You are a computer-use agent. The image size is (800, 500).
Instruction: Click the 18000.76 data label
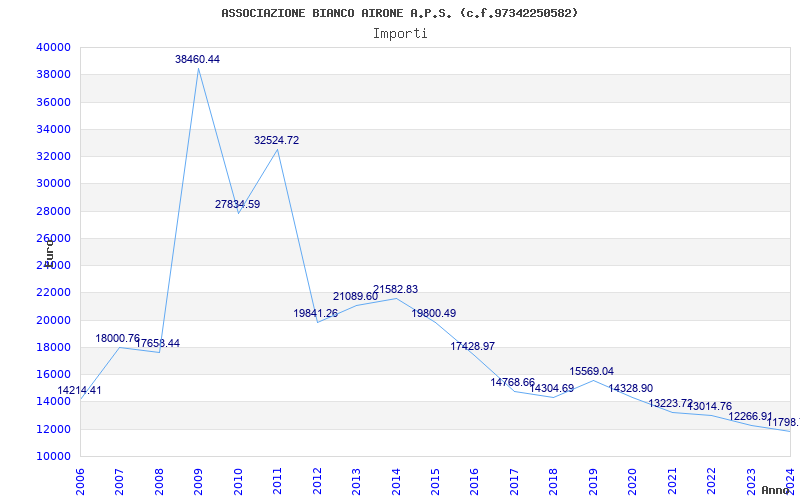117,338
